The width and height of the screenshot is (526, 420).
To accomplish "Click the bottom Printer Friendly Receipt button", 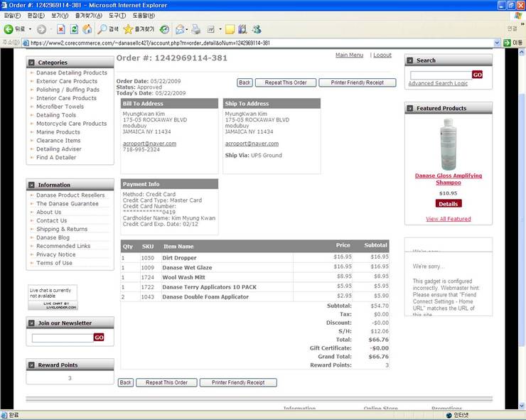I will [x=238, y=382].
